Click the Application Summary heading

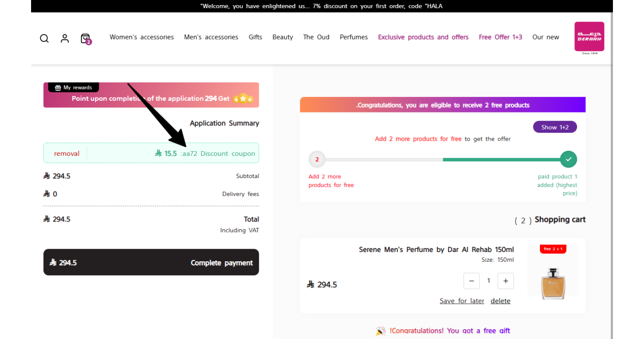pos(225,123)
